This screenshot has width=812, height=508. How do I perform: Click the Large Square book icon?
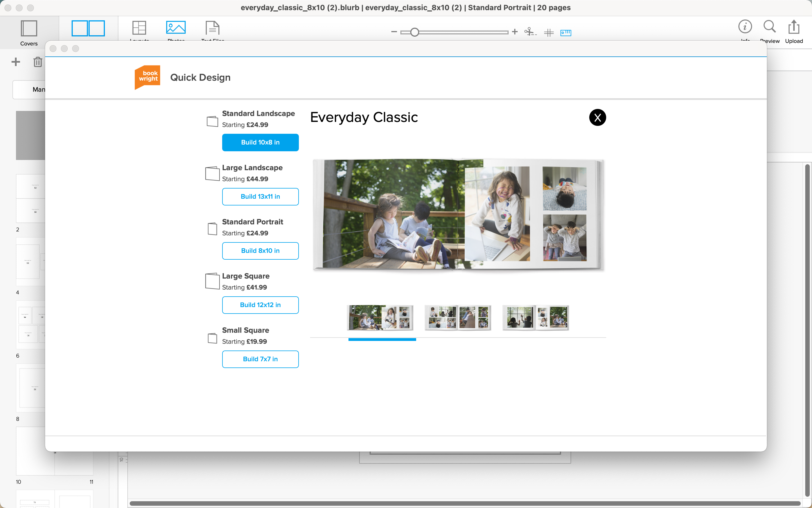(x=212, y=281)
